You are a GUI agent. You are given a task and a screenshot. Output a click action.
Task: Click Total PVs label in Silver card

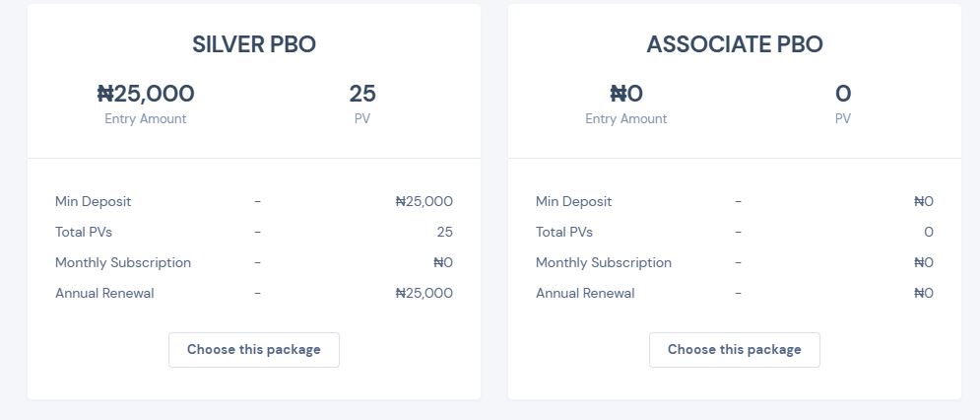tap(84, 233)
